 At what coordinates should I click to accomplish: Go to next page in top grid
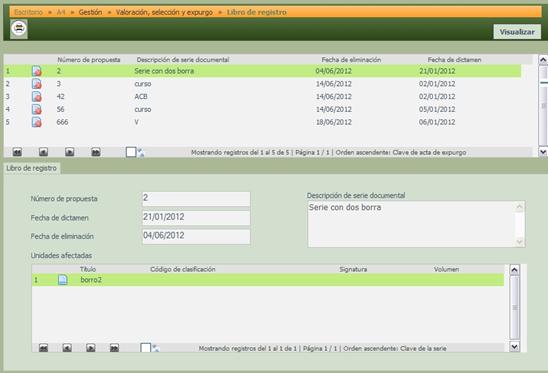(70, 152)
